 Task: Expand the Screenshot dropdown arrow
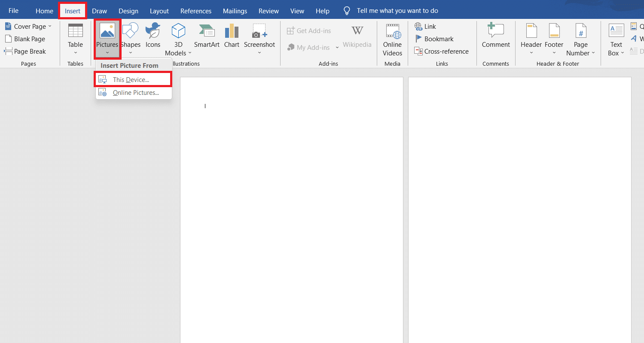pyautogui.click(x=259, y=53)
